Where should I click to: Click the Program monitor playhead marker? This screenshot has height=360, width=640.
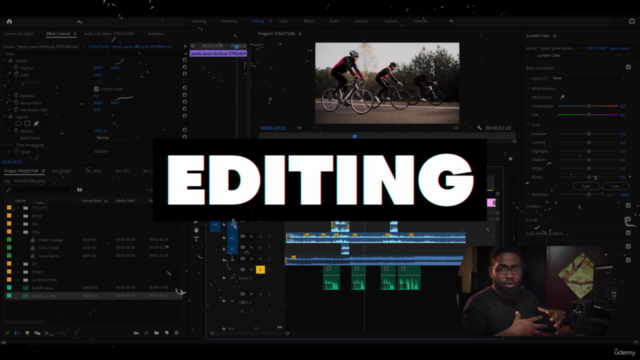(x=355, y=136)
